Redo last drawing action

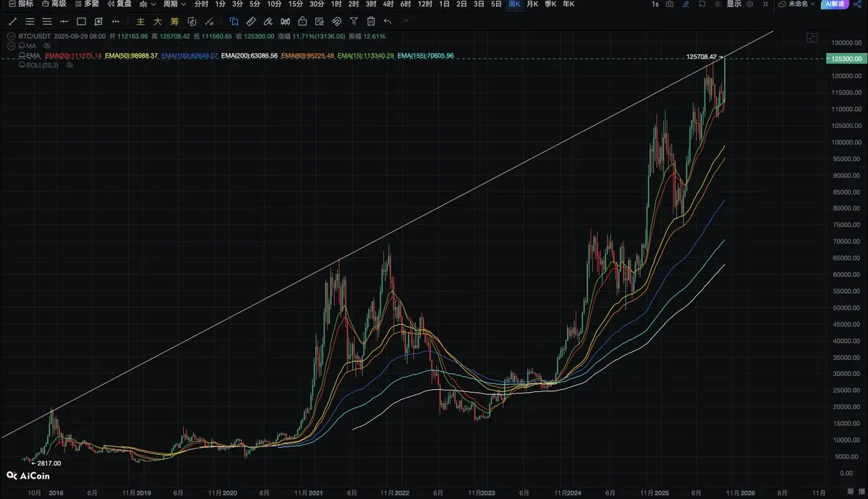coord(405,22)
